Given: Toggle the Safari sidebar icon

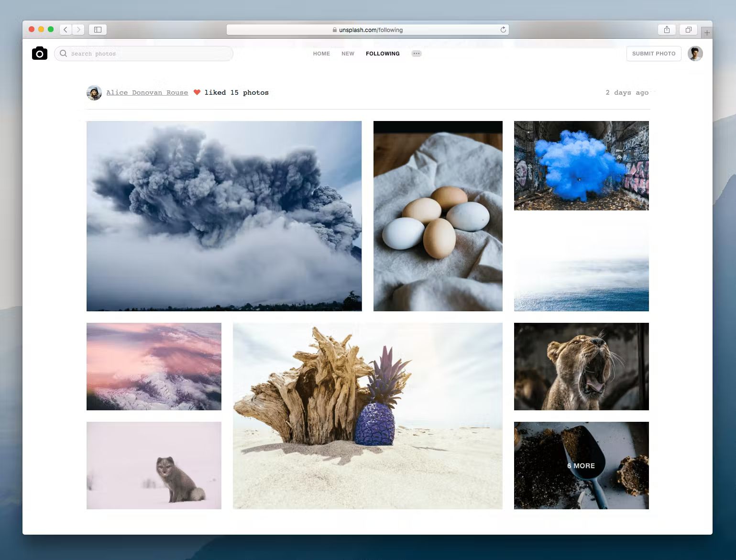Looking at the screenshot, I should coord(97,29).
